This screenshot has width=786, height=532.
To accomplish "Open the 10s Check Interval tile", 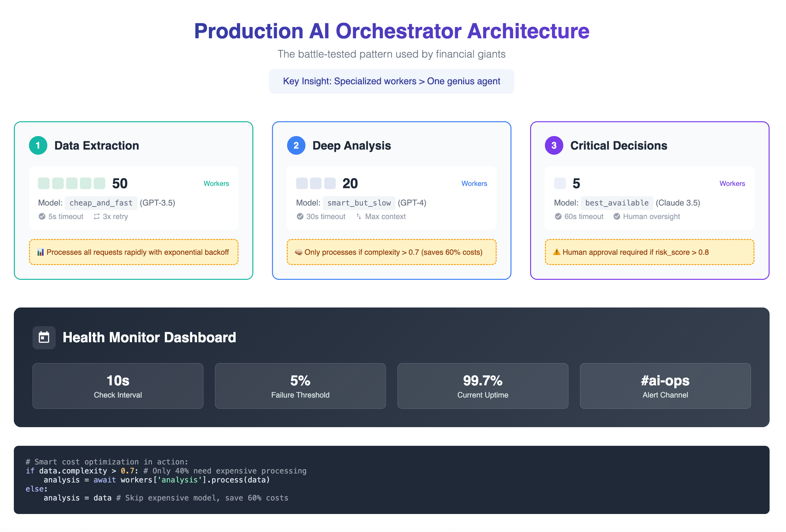I will pos(118,386).
